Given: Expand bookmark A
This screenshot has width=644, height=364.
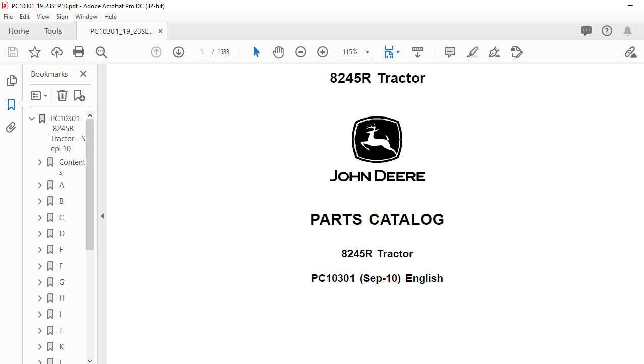Looking at the screenshot, I should pos(40,185).
